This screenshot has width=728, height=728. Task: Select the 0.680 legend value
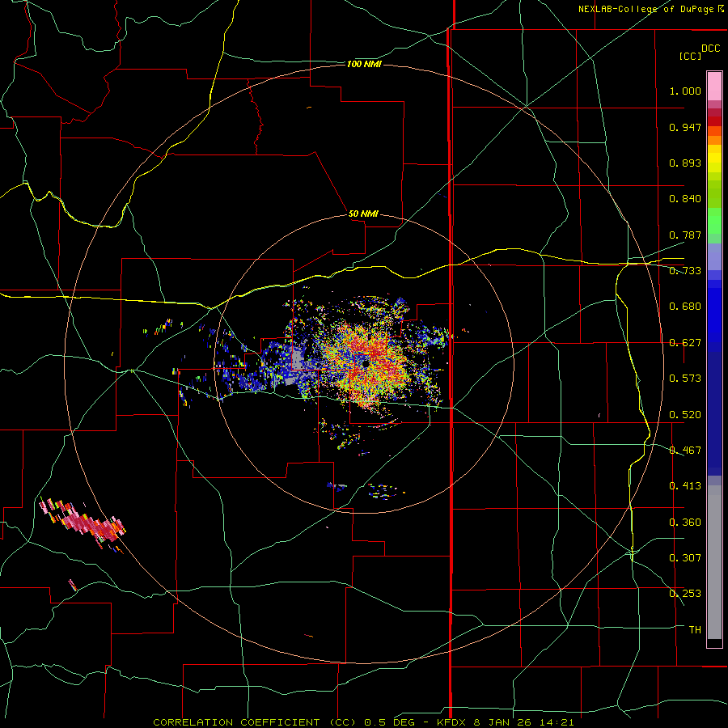tap(685, 307)
